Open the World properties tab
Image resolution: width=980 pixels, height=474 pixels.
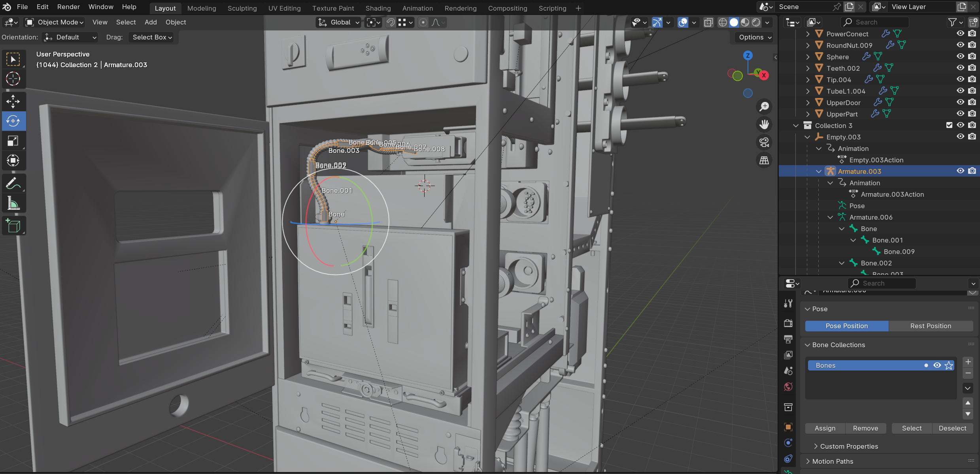click(x=788, y=387)
